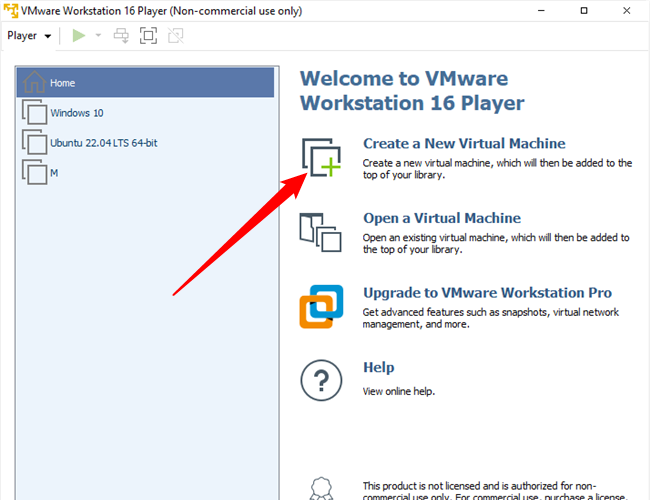
Task: Open the Open a Virtual Machine link
Action: [442, 218]
